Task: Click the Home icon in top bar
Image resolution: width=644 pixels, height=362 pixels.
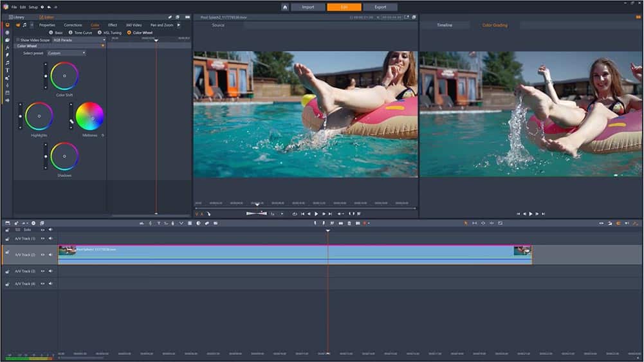Action: point(285,7)
